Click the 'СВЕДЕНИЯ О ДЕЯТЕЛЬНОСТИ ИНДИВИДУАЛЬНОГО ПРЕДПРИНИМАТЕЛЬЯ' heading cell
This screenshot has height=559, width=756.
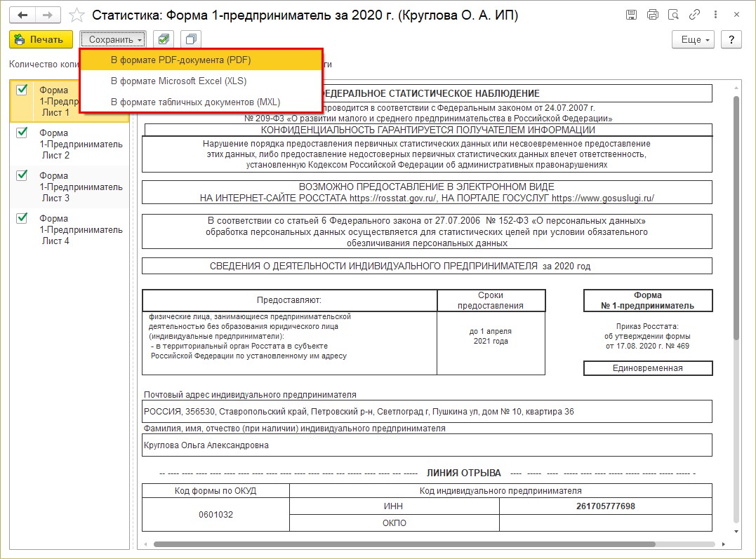pos(427,266)
